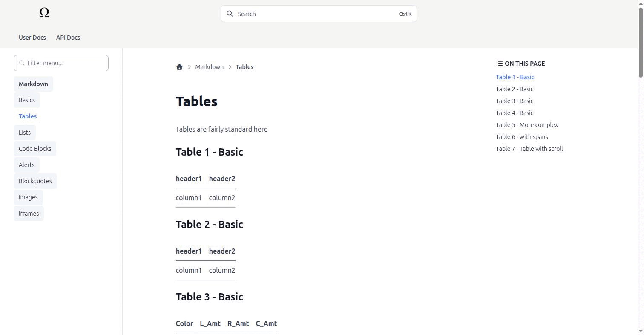Click column2 cell in Table 1

tap(222, 198)
